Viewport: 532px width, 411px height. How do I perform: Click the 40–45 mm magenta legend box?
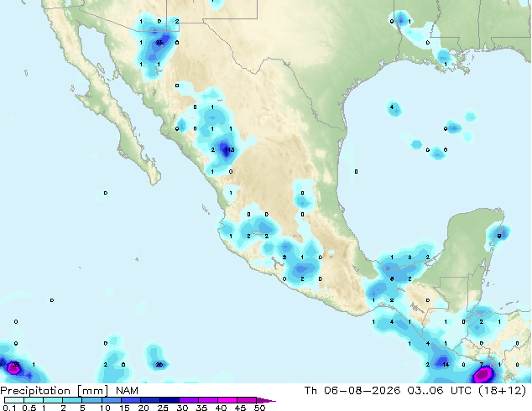click(227, 400)
